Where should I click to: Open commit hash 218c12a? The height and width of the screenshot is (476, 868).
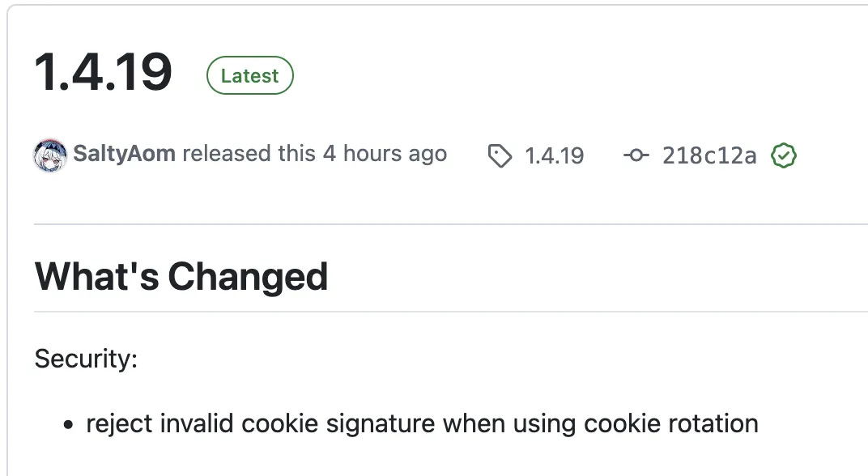click(708, 155)
